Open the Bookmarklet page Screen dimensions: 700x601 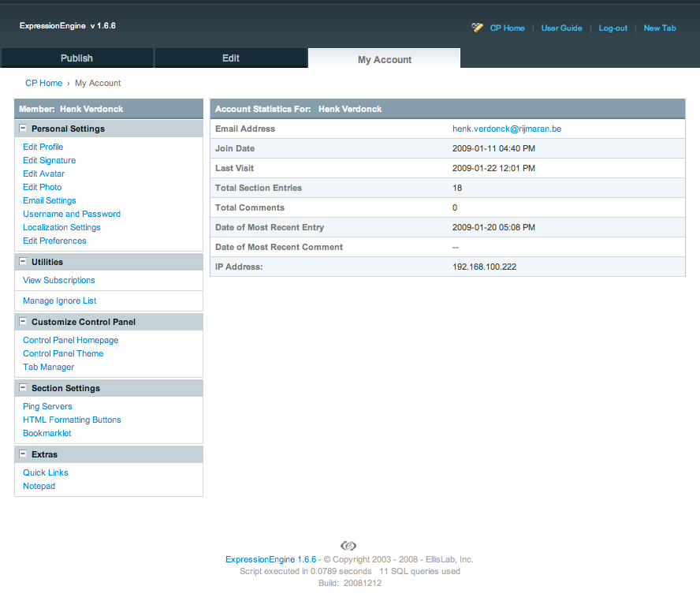47,433
